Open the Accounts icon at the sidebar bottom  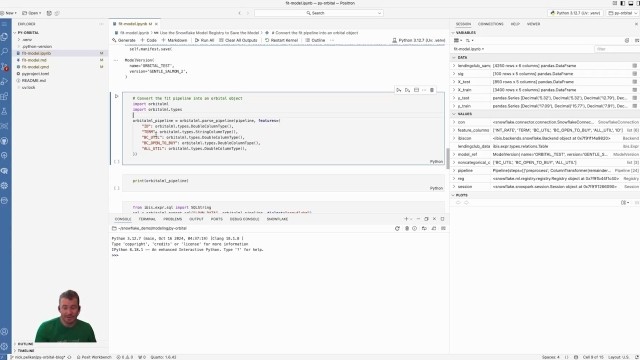click(x=4, y=331)
